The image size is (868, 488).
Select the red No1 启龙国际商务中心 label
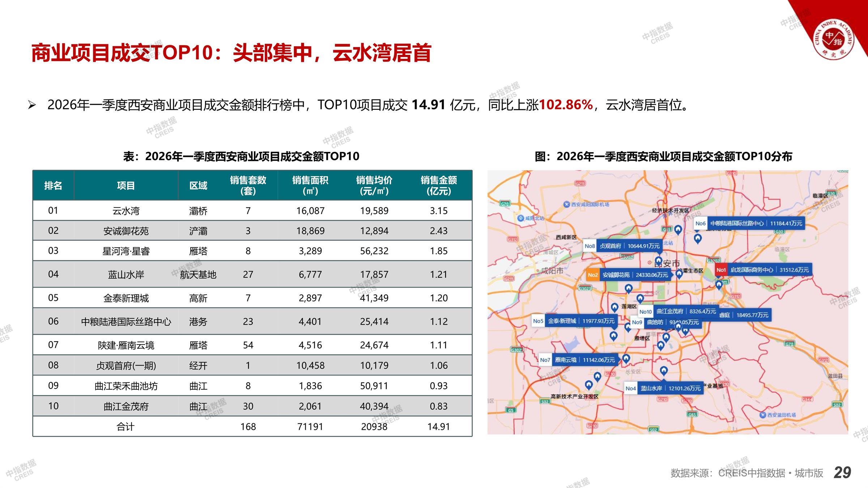pos(763,270)
